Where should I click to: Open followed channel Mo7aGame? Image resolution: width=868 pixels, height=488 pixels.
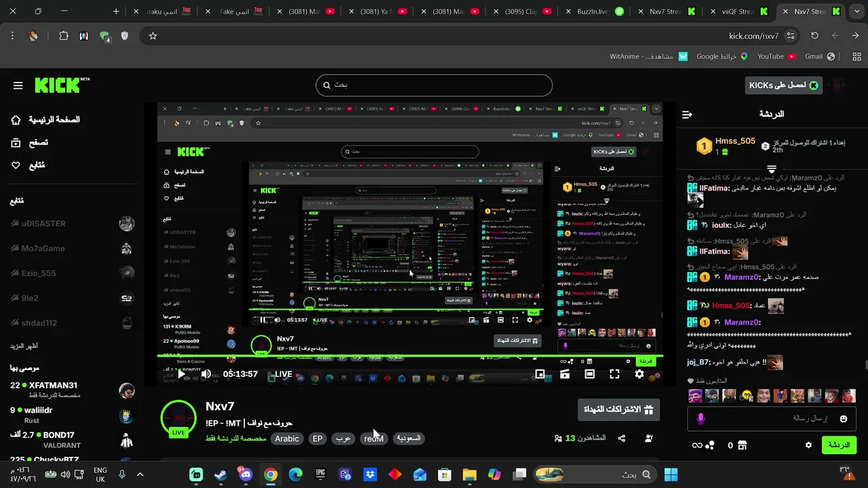pos(71,249)
